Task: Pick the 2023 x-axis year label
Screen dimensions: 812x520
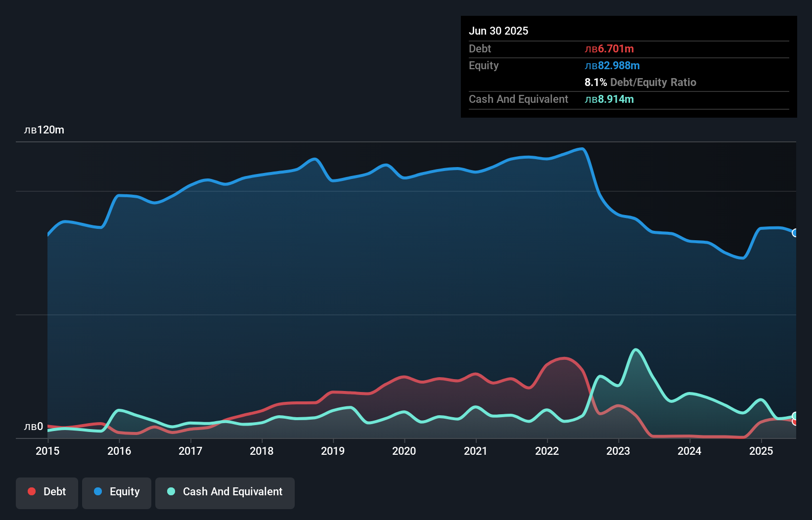Action: [x=618, y=451]
